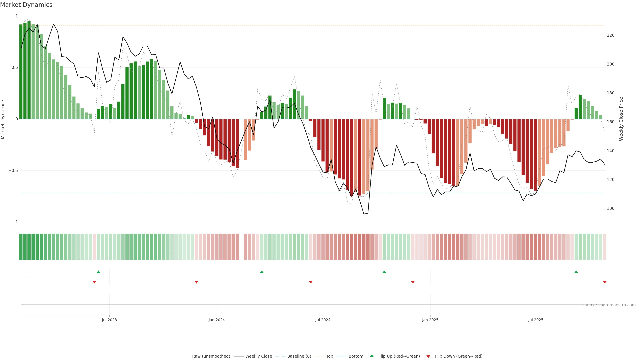Click the first green Flip Up marker before Jul 2023
Viewport: 644px width, 362px height.
click(x=98, y=272)
